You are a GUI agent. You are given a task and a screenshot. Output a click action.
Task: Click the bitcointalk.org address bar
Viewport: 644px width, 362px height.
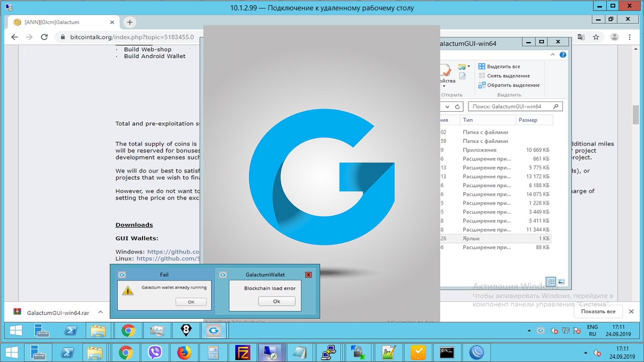[131, 37]
